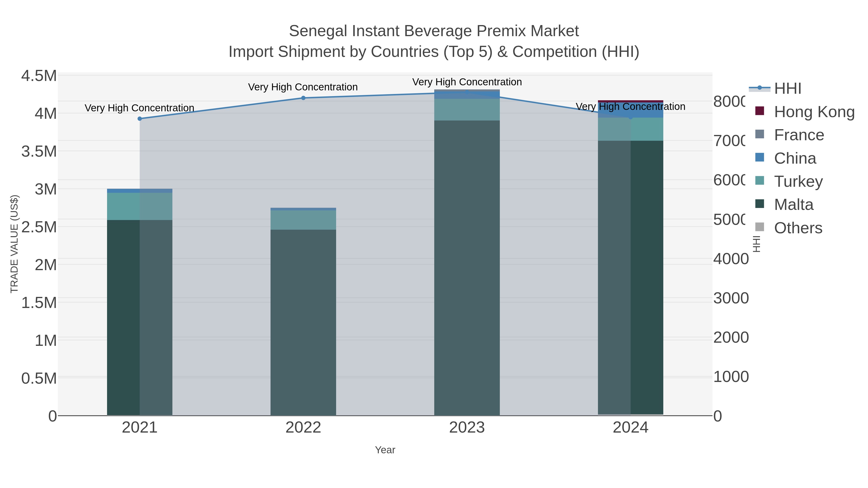Click the HHI line marker legend icon
This screenshot has height=488, width=868.
click(759, 88)
